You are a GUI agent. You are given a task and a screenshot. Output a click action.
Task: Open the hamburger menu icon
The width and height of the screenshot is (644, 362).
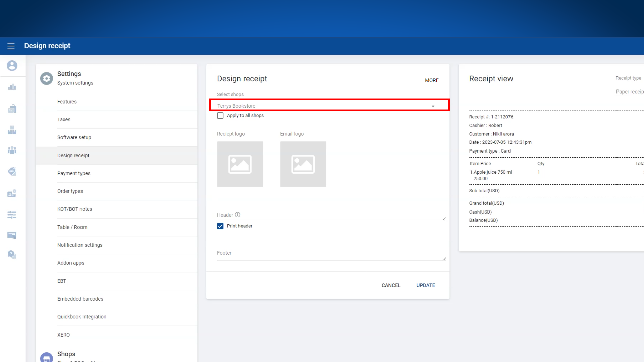tap(11, 46)
